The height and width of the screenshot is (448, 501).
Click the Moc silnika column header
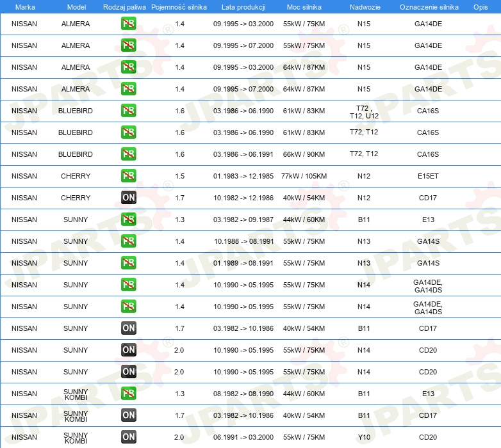pos(304,7)
